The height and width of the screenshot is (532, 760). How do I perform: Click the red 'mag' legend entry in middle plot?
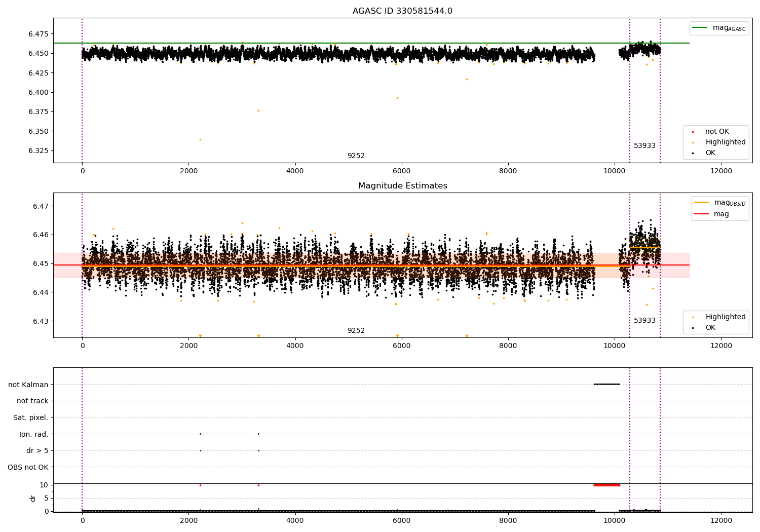[x=721, y=214]
